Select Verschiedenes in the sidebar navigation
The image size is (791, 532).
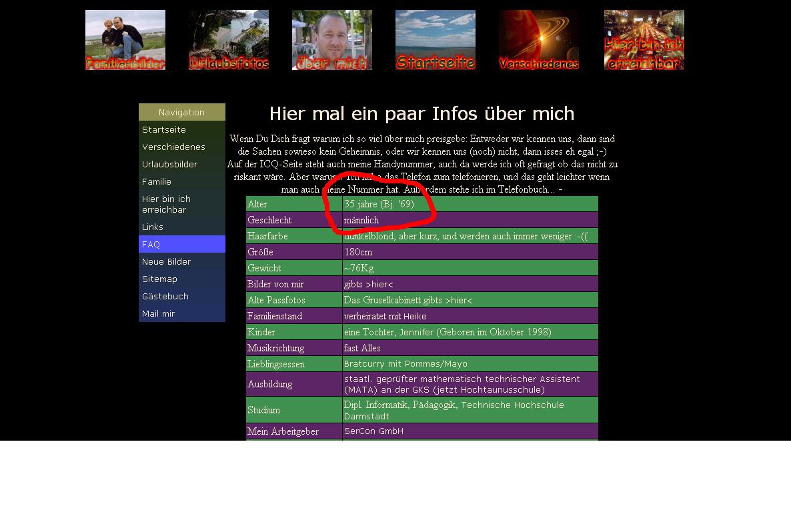[173, 147]
